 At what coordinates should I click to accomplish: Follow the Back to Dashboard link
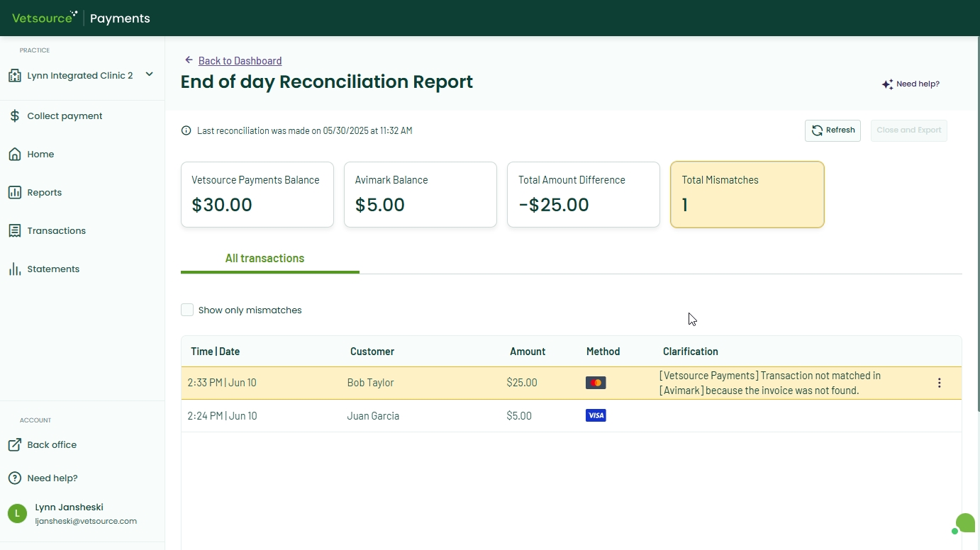click(240, 61)
